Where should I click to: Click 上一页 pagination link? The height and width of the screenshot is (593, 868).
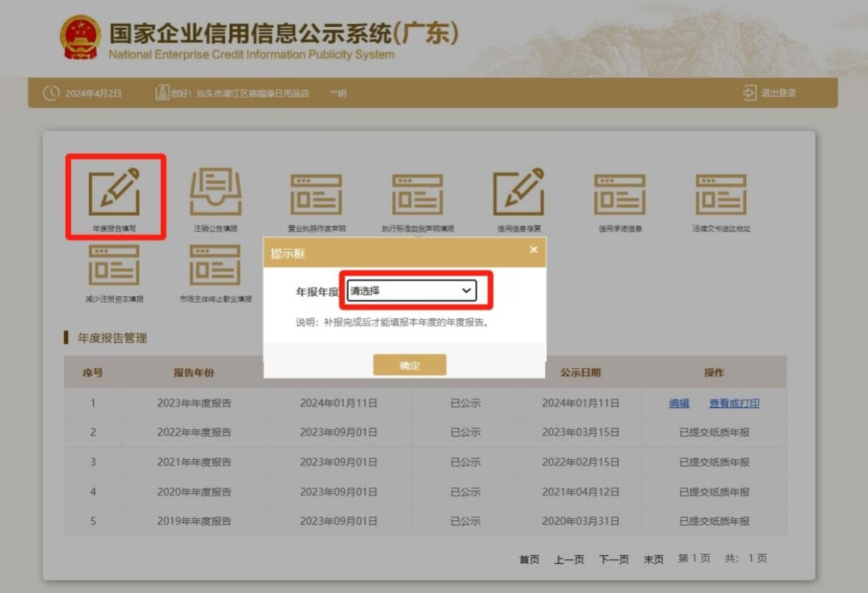pos(568,560)
